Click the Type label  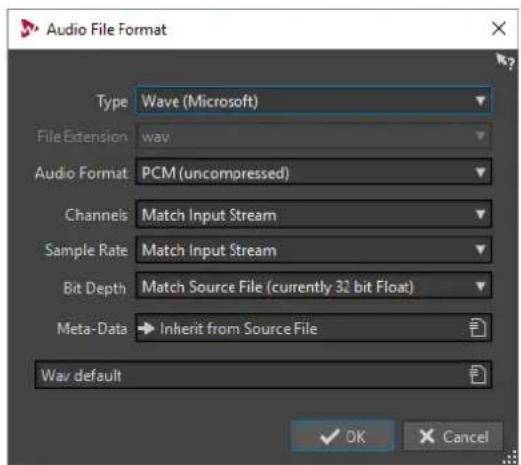tap(112, 101)
